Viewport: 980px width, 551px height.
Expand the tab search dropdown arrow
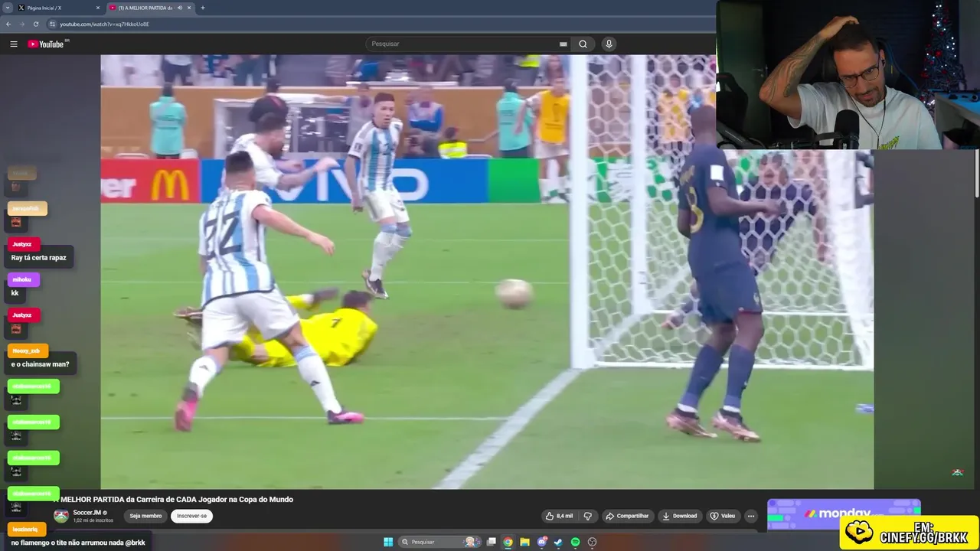(8, 8)
